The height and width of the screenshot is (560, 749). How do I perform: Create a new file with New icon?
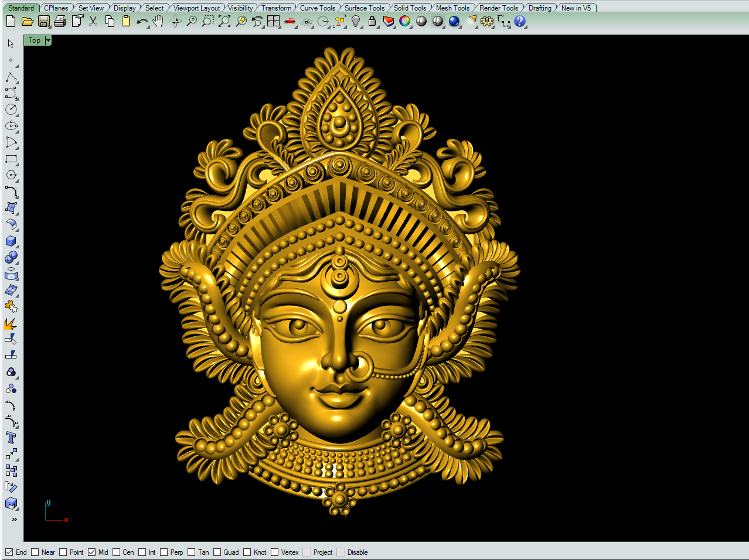(11, 22)
